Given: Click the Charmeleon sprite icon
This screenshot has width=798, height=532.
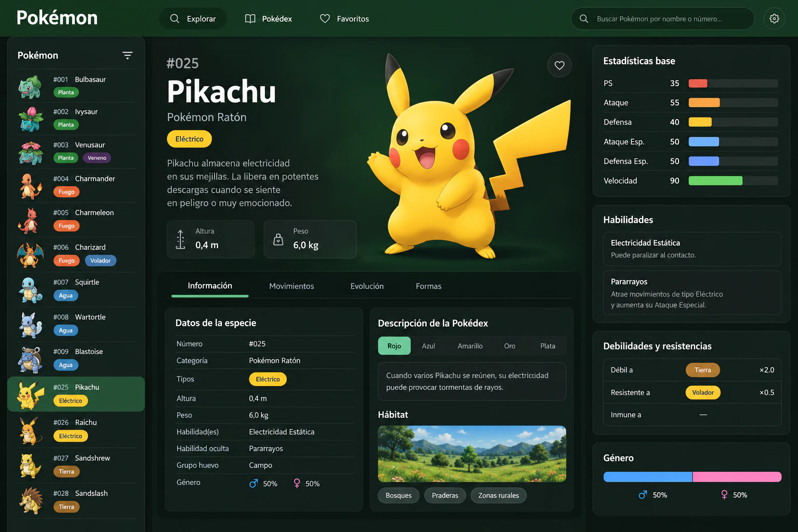Looking at the screenshot, I should 29,220.
